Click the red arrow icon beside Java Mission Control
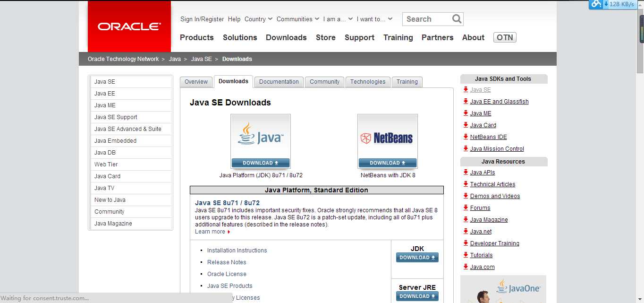This screenshot has height=303, width=644. pos(466,148)
